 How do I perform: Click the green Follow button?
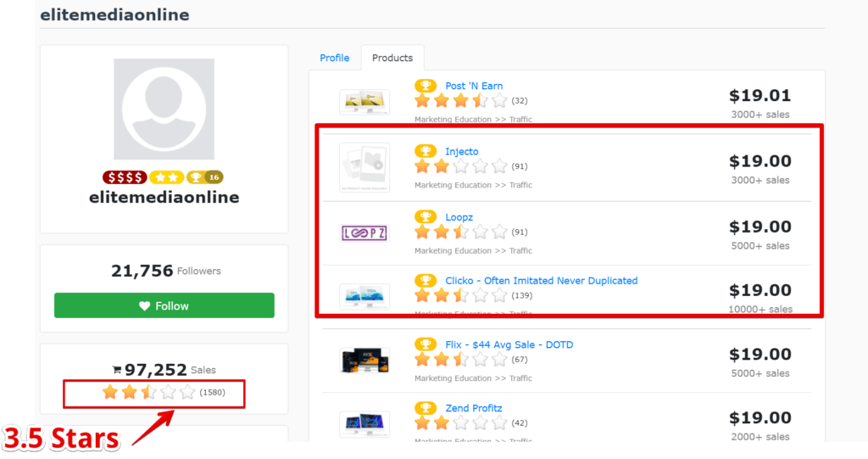pyautogui.click(x=164, y=305)
